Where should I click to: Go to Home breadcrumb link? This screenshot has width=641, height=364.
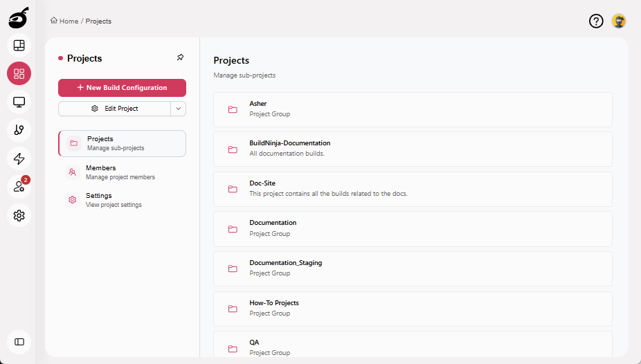coord(69,21)
